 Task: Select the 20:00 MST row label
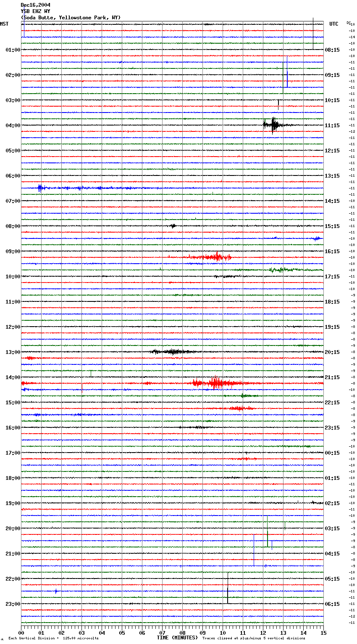(x=13, y=529)
